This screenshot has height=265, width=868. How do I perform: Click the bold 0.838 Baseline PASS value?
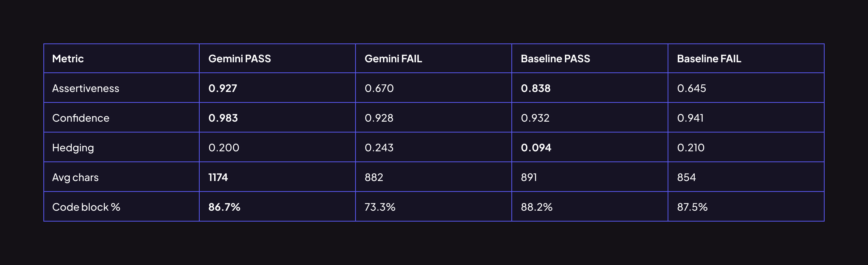536,88
